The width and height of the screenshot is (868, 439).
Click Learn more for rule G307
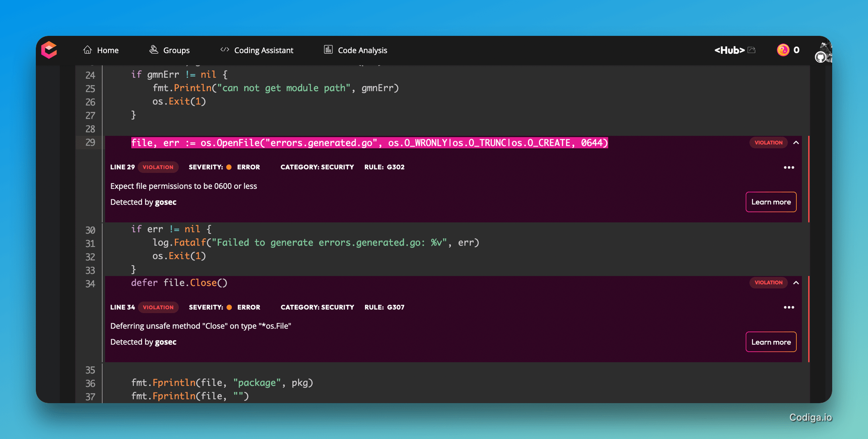point(770,342)
